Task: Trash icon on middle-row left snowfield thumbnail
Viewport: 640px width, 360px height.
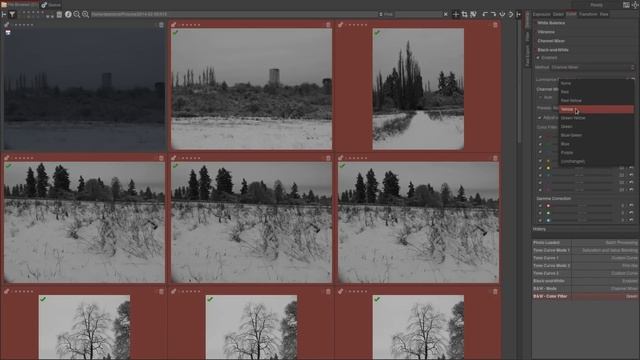Action: pos(161,158)
